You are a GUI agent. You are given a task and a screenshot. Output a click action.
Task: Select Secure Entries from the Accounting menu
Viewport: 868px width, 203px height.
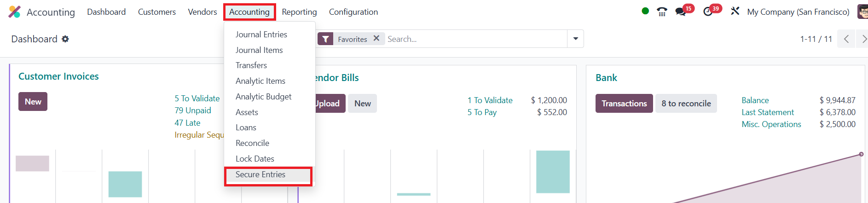coord(260,174)
